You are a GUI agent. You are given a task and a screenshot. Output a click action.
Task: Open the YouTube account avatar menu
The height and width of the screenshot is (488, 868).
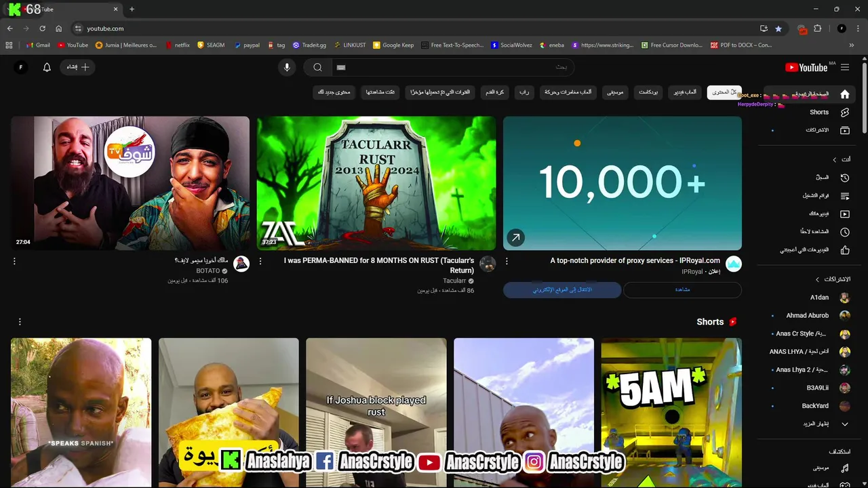pos(20,67)
